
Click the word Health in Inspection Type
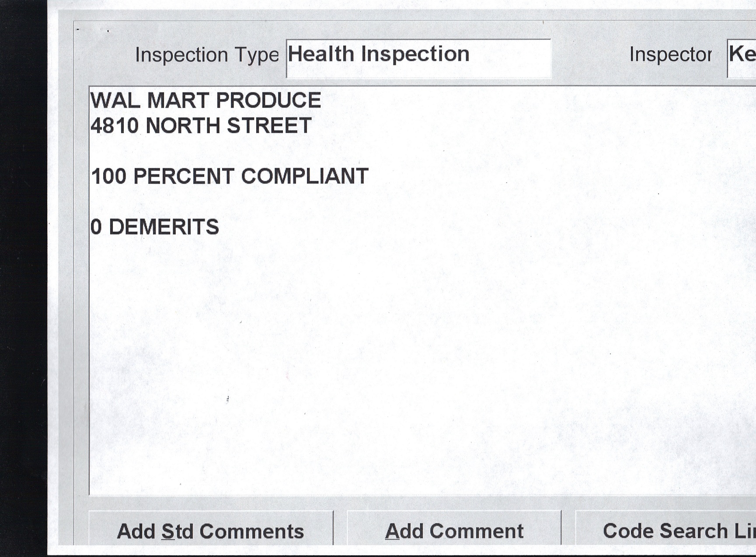pyautogui.click(x=321, y=54)
